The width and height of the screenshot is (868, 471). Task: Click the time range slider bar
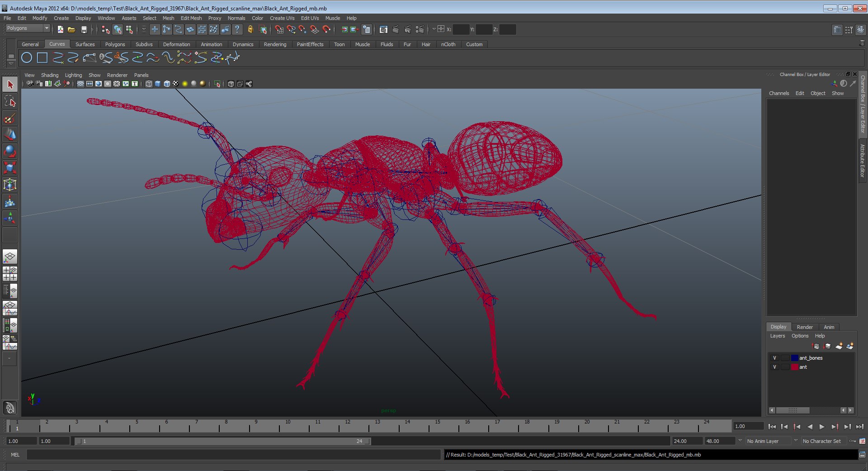pos(222,441)
